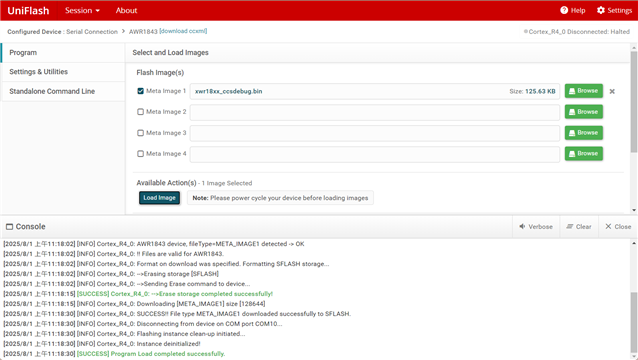Click the Meta Image 2 file field
The height and width of the screenshot is (360, 638).
point(375,112)
